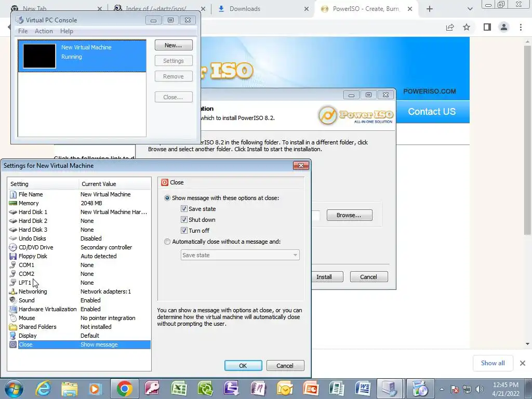Image resolution: width=532 pixels, height=399 pixels.
Task: Click the Mouse setting icon
Action: click(x=13, y=318)
